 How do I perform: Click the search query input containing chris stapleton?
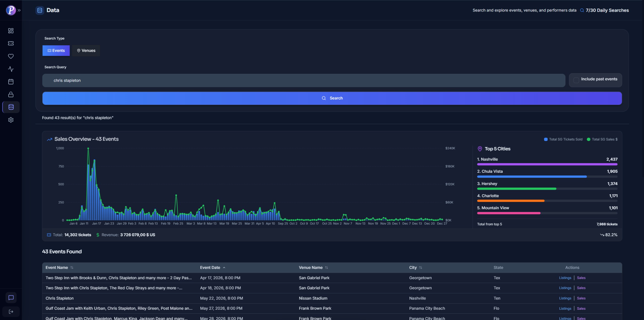pos(304,80)
